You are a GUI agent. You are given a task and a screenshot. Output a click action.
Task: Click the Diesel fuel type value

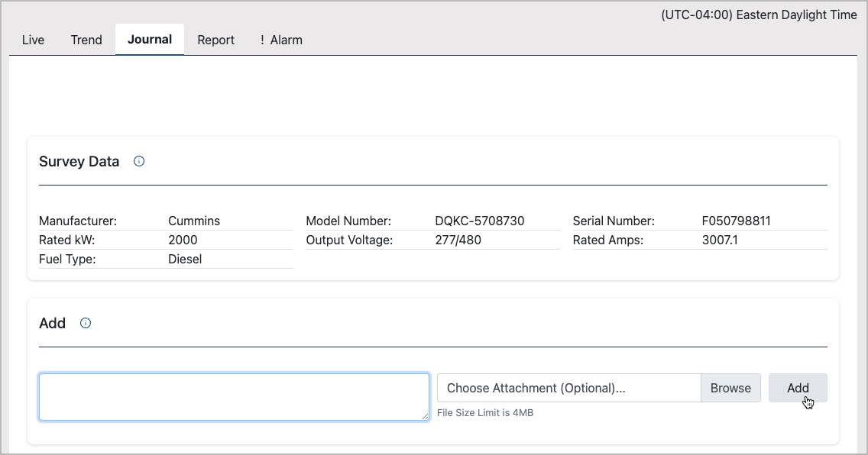(185, 259)
